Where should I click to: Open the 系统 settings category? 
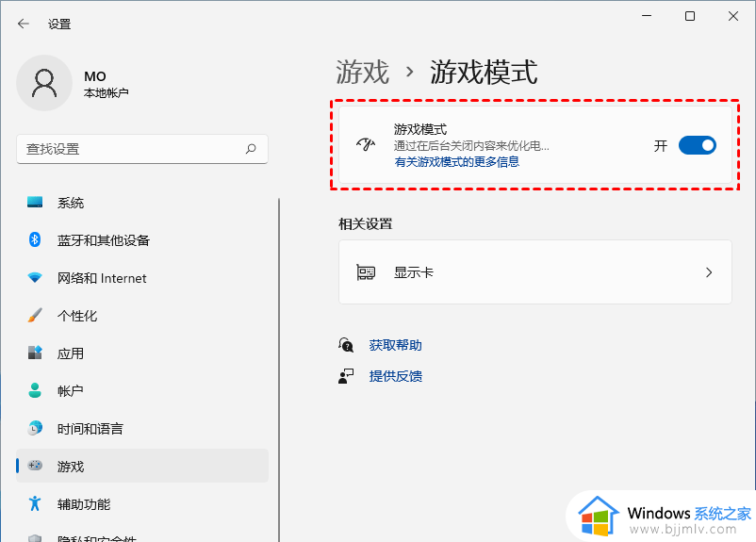[141, 203]
